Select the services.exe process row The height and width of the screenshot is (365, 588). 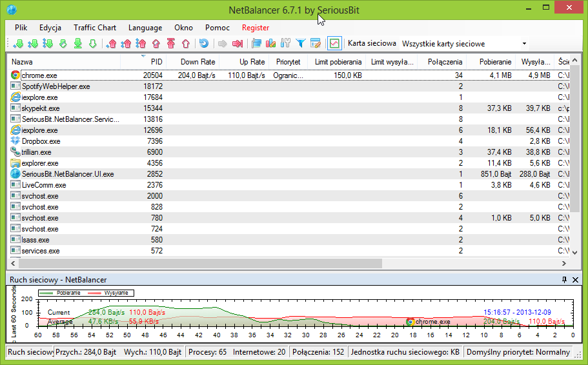(289, 251)
